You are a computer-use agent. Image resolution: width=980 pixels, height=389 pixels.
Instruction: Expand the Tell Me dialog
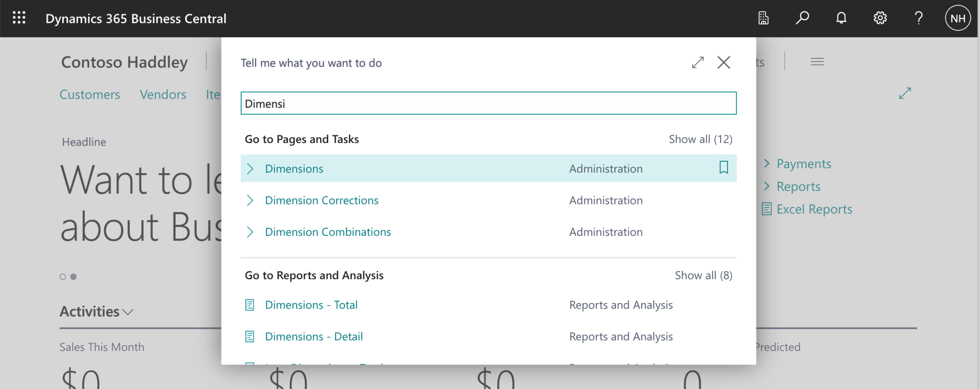coord(698,62)
